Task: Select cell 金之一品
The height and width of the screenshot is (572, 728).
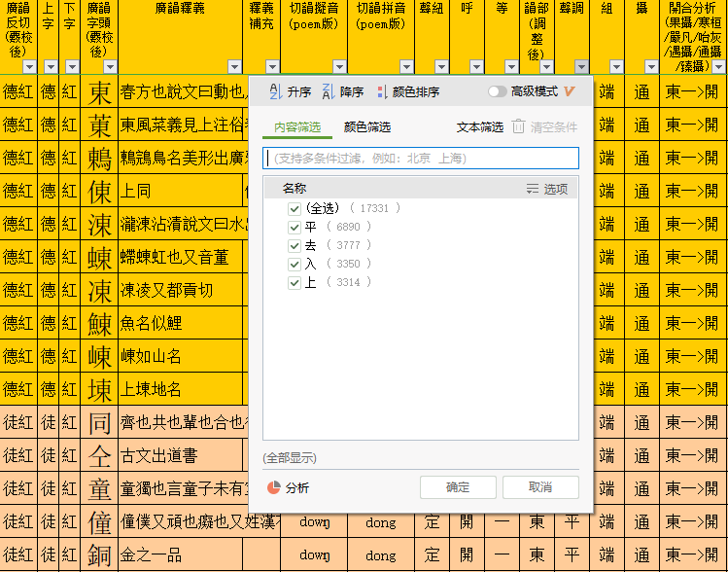Action: pyautogui.click(x=181, y=554)
